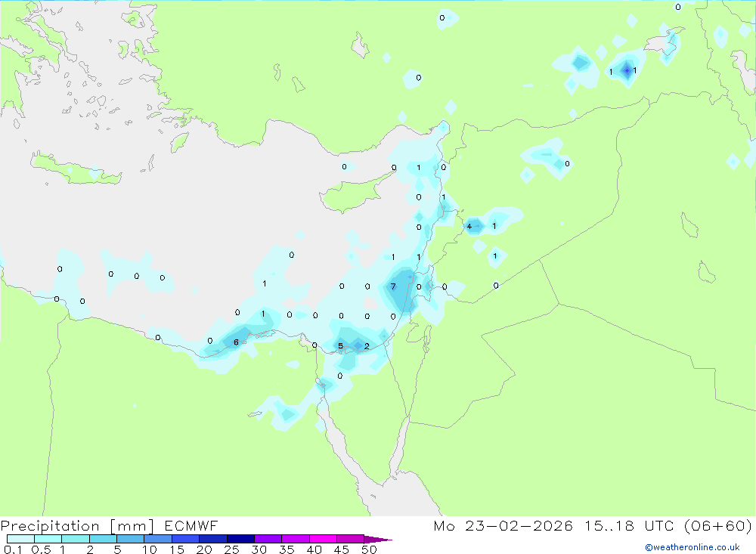This screenshot has width=756, height=554.
Task: Select the 20–25 mm legend color swatch
Action: tap(212, 539)
